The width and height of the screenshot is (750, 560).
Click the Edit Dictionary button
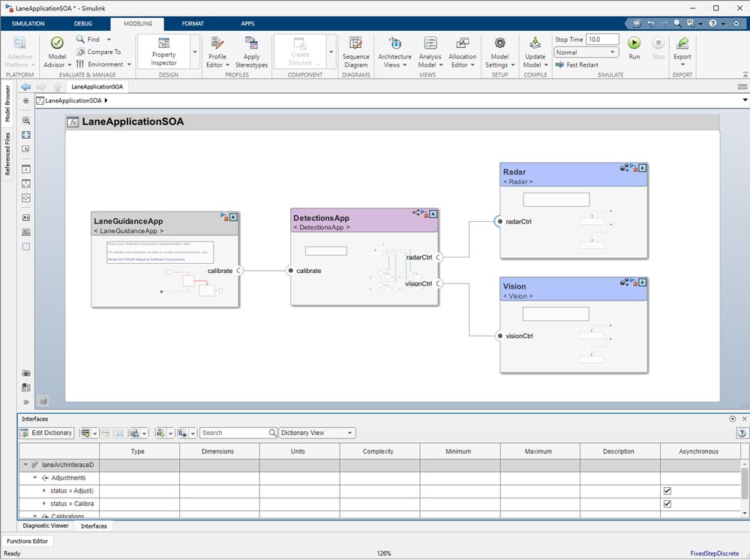[46, 433]
